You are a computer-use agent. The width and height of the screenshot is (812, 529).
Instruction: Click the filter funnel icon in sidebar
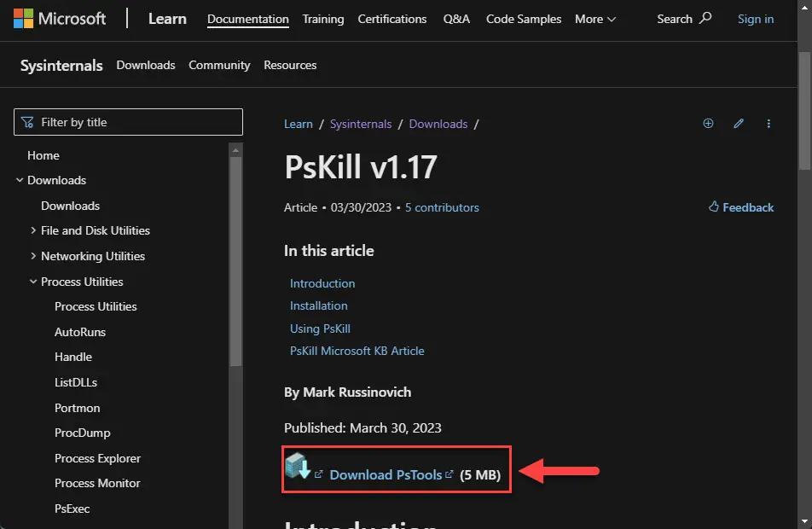pos(27,122)
